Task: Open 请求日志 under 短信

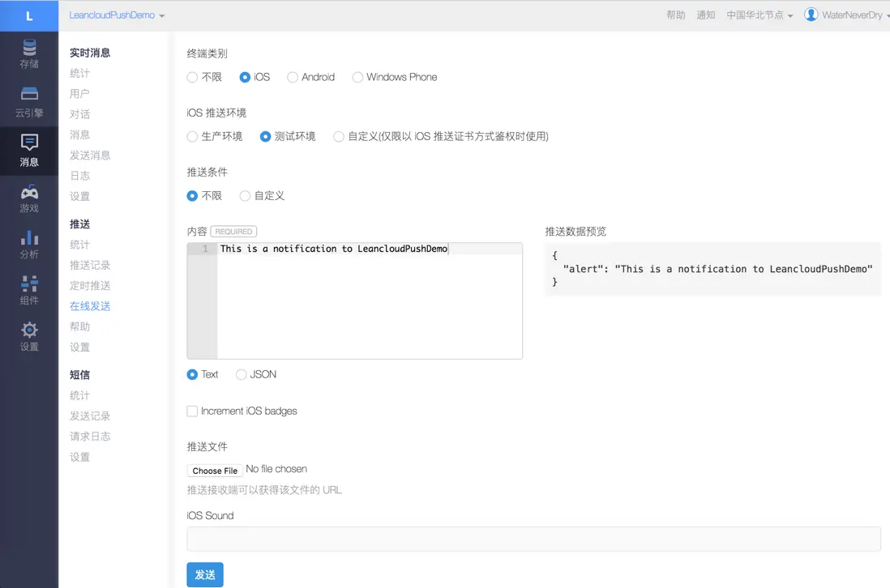Action: point(90,436)
